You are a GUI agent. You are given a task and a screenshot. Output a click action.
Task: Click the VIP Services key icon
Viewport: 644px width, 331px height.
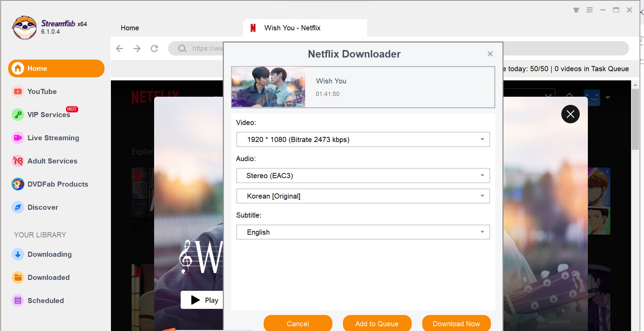[18, 115]
